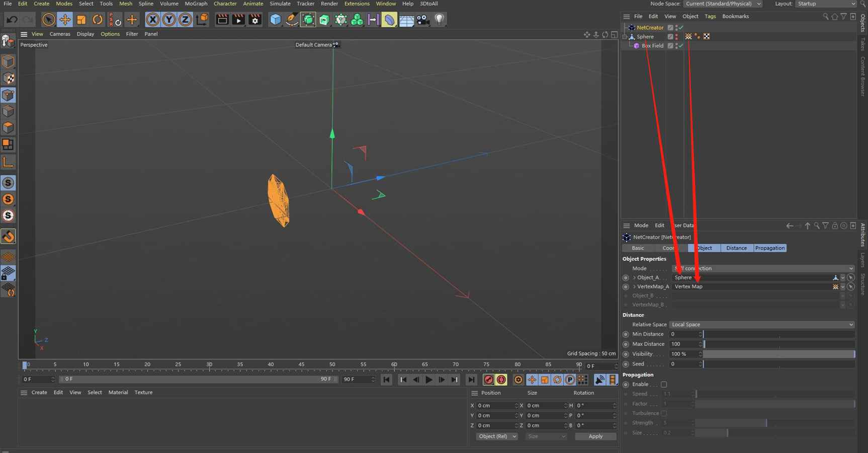The image size is (868, 453).
Task: Click the workplane grid icon
Action: [x=8, y=257]
